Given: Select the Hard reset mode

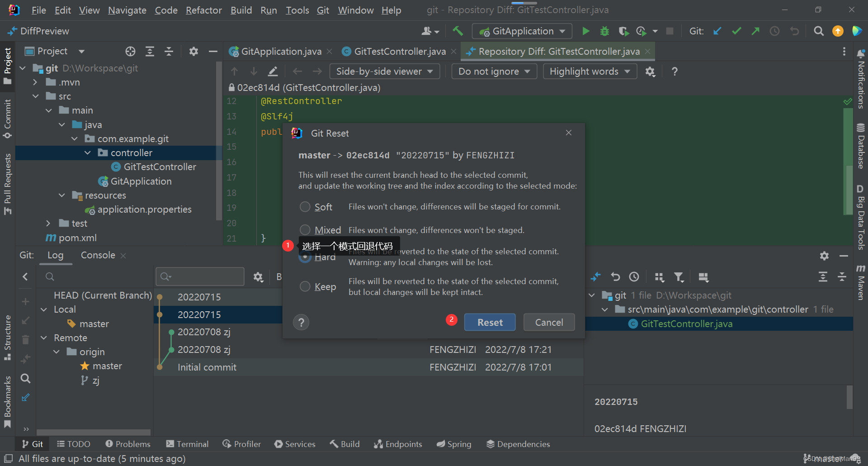Looking at the screenshot, I should tap(306, 257).
